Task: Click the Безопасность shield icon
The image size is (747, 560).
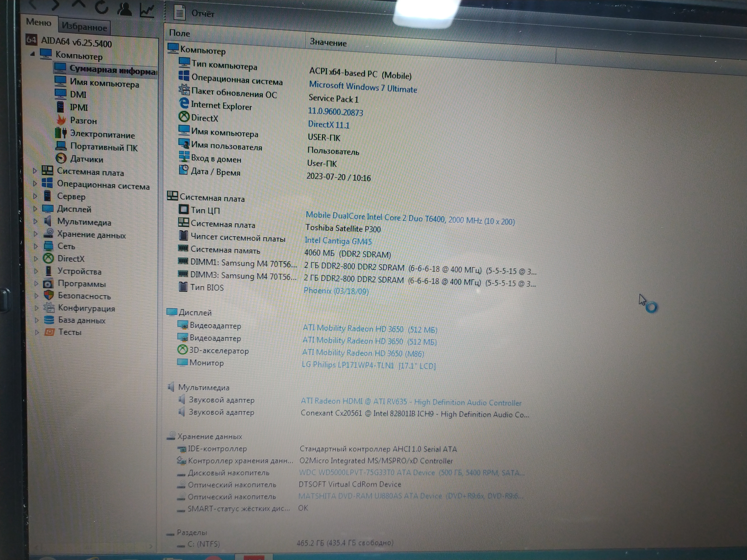Action: tap(49, 295)
